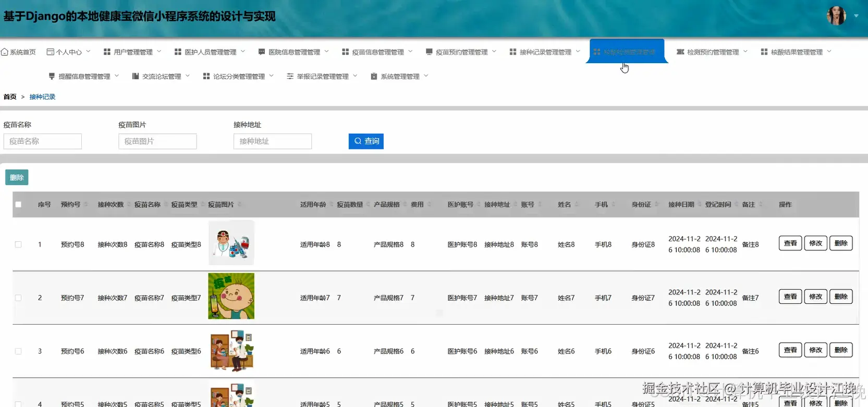Toggle the select-all checkbox in table header
868x407 pixels.
[x=18, y=204]
